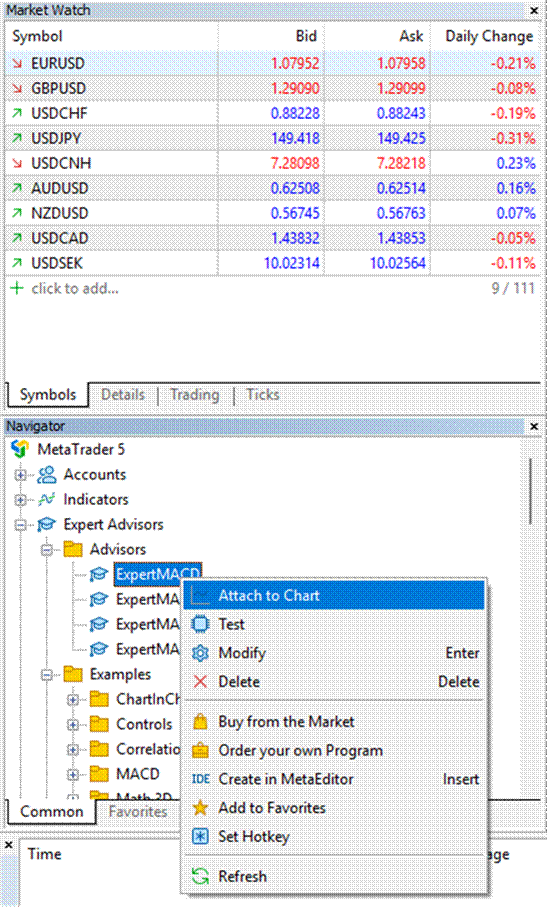Viewport: 547px width, 907px height.
Task: Click the Advisors folder icon
Action: (73, 549)
